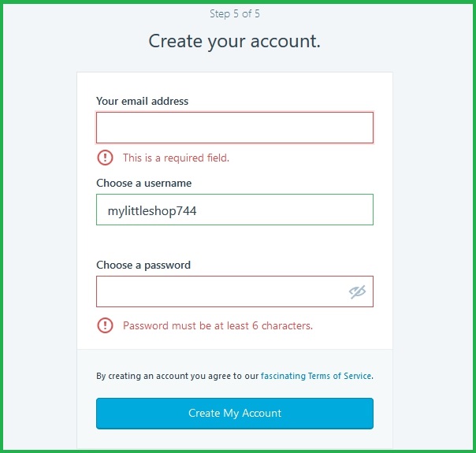Toggle password visibility with the eye icon
The image size is (476, 453).
[357, 291]
